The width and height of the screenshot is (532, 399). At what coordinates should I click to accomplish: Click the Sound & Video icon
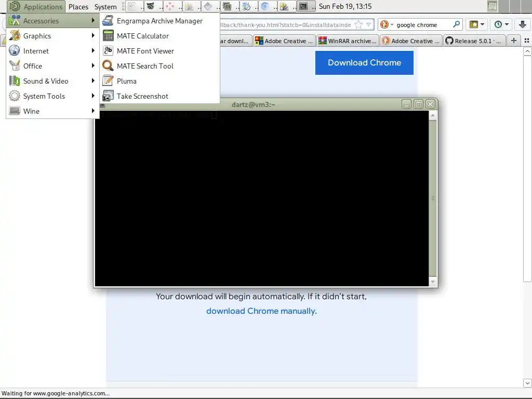[x=15, y=81]
